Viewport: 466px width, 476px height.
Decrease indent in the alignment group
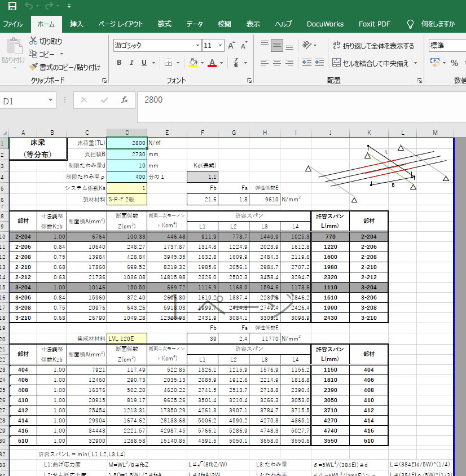(307, 63)
